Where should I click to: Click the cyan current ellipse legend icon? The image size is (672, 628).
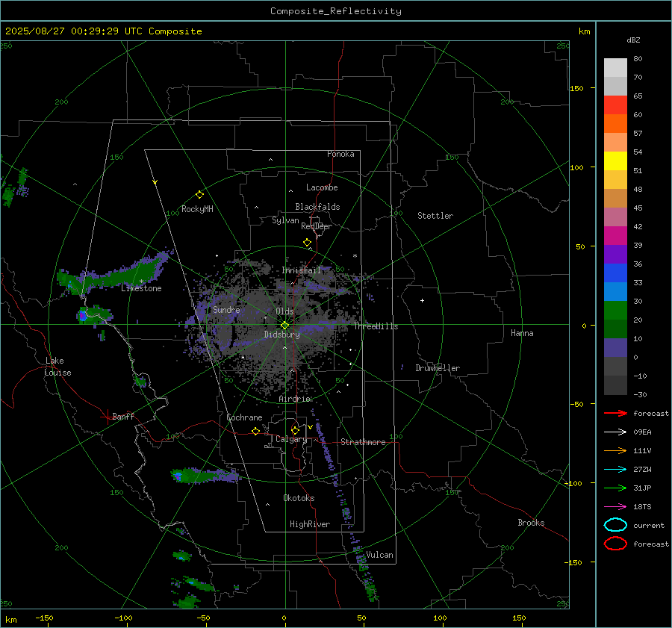(x=615, y=525)
